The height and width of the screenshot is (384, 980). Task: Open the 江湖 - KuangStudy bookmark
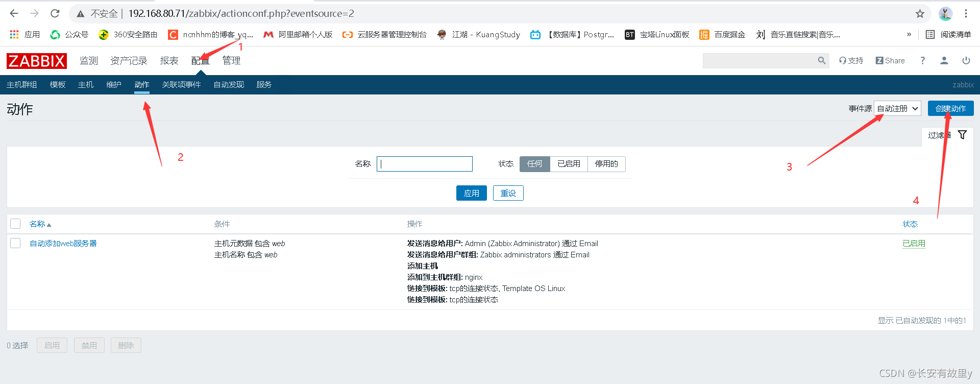click(x=479, y=34)
